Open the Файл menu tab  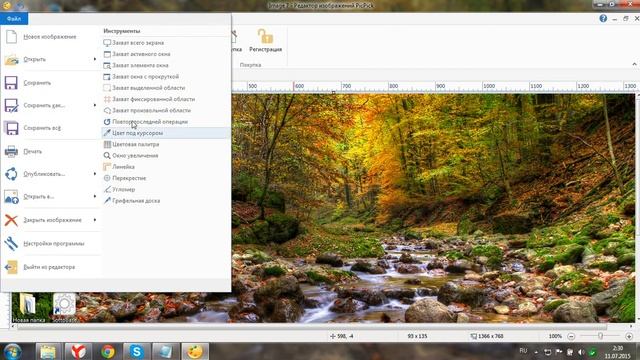pyautogui.click(x=14, y=19)
